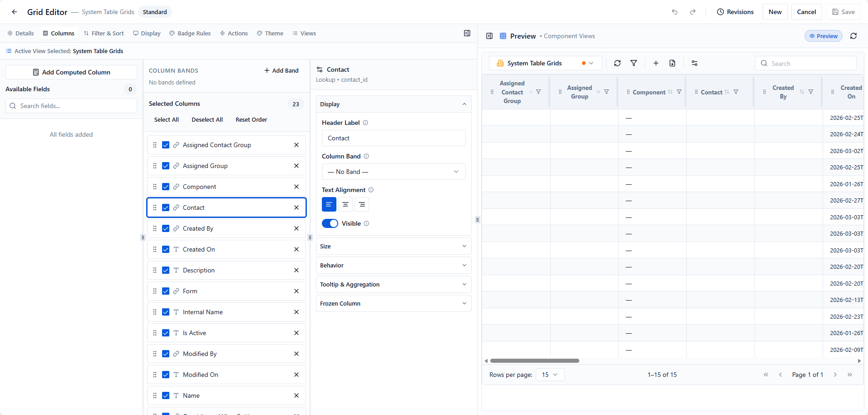Screen dimensions: 868x415
Task: Toggle the preview panel layout icon
Action: pyautogui.click(x=489, y=36)
